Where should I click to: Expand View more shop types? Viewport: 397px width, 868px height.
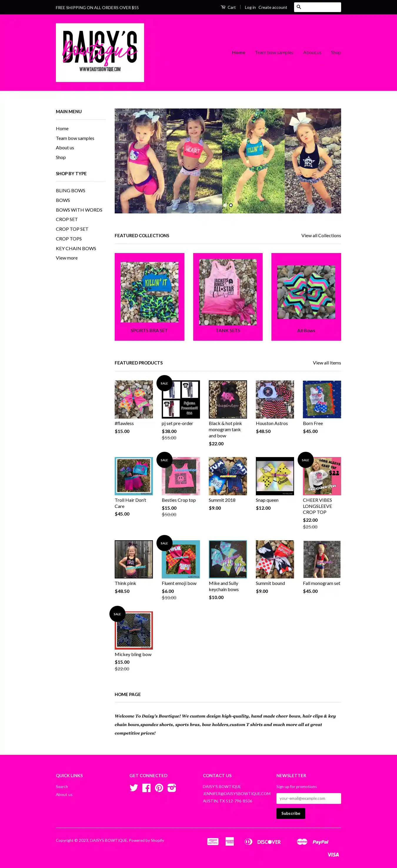pyautogui.click(x=67, y=258)
